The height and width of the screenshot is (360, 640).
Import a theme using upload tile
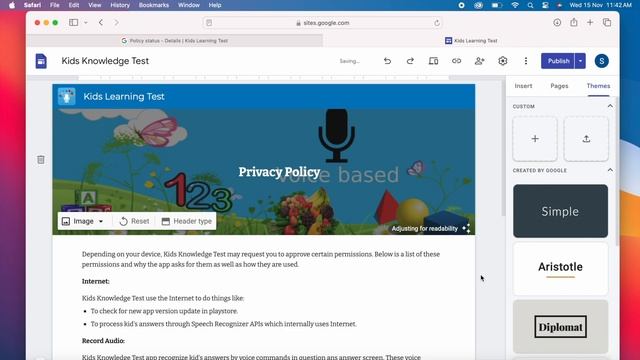(x=586, y=139)
